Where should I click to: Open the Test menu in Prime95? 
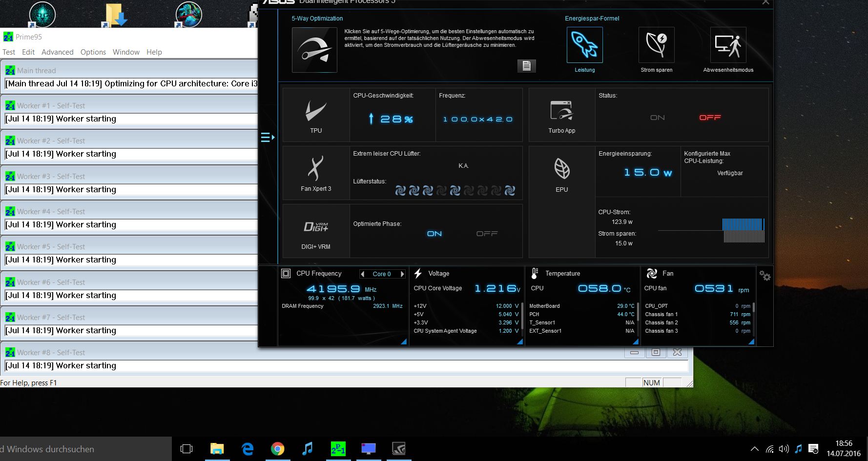tap(9, 52)
